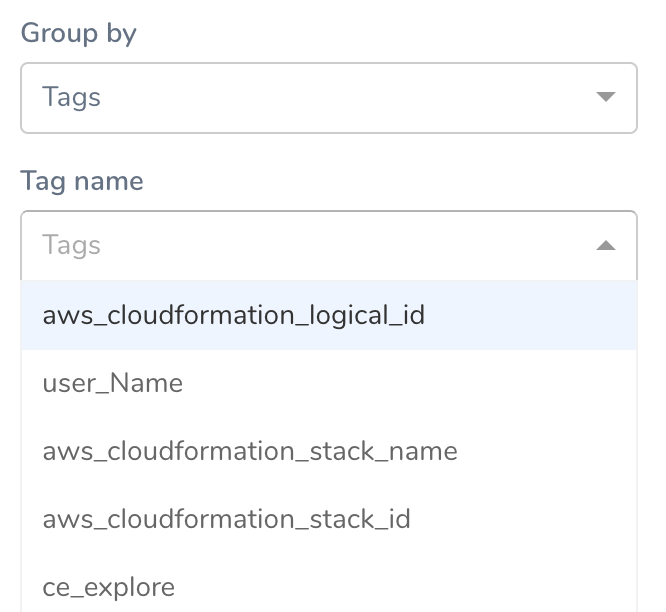Group by the stack_name CloudFormation tag
666x612 pixels.
[329, 451]
